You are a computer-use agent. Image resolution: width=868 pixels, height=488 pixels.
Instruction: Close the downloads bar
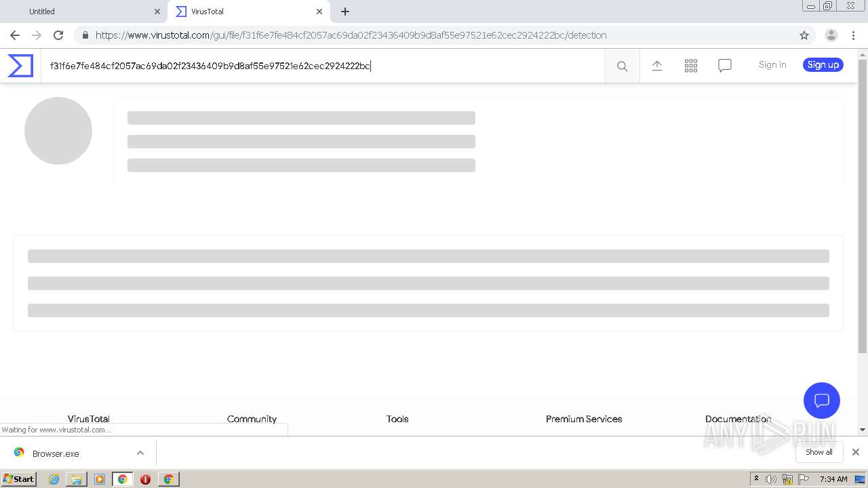tap(856, 452)
